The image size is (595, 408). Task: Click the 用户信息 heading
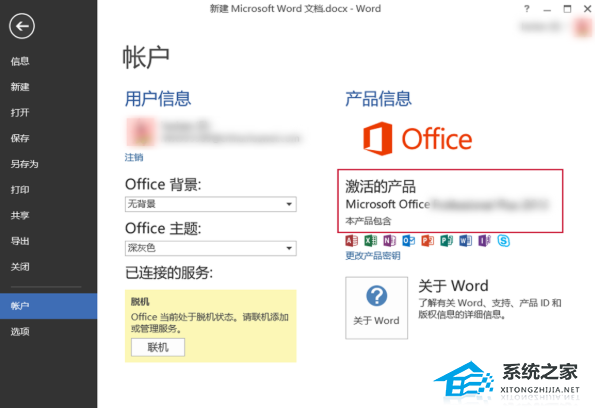pos(158,99)
